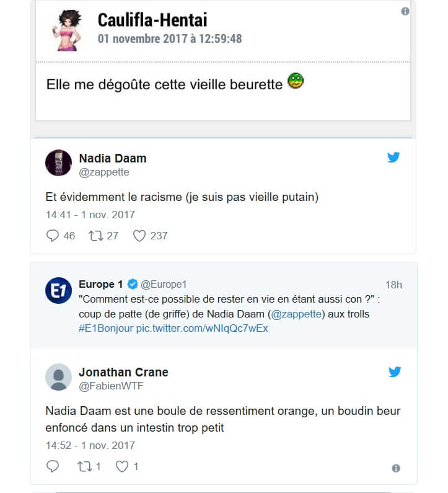Open replies on Nadia Daam's tweet
The width and height of the screenshot is (448, 493).
(x=53, y=236)
